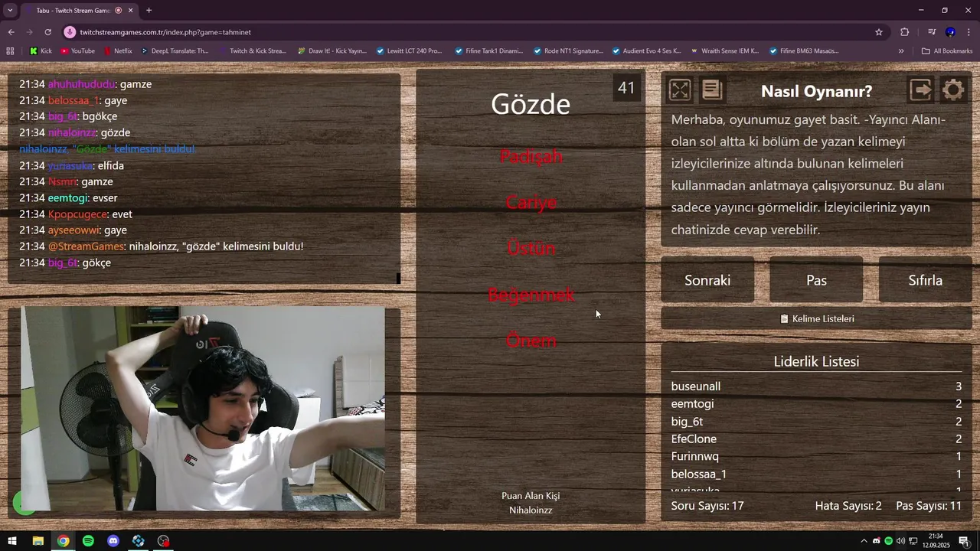Click the URL address bar
Viewport: 980px width, 551px height.
click(459, 32)
